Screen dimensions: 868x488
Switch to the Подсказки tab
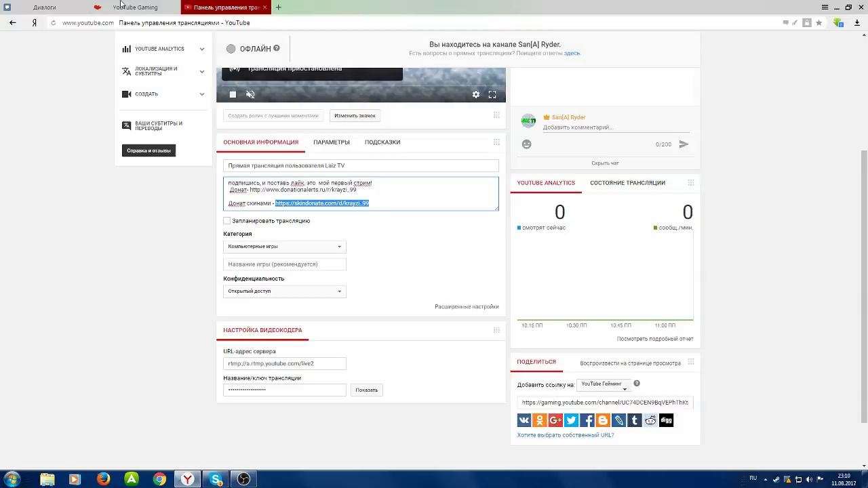pos(382,142)
